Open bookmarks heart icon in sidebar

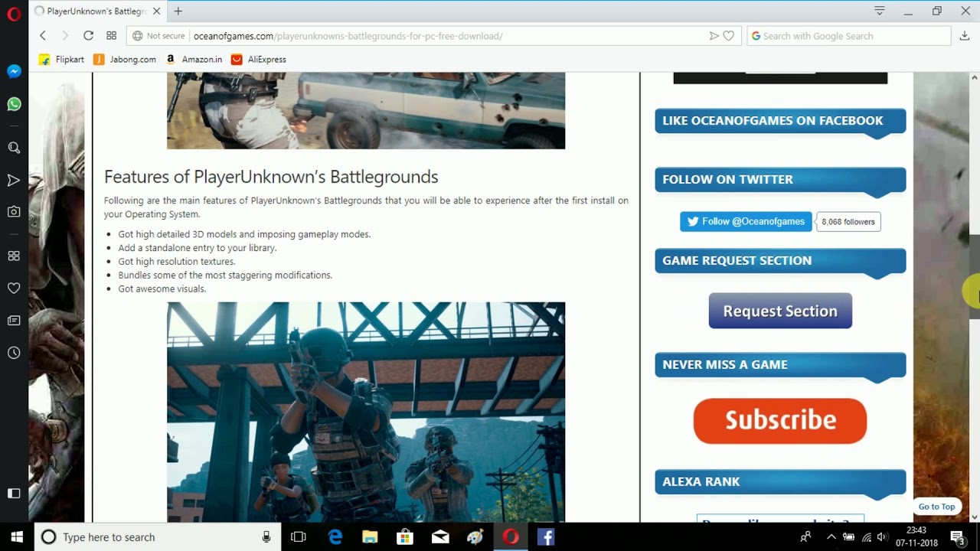point(14,289)
